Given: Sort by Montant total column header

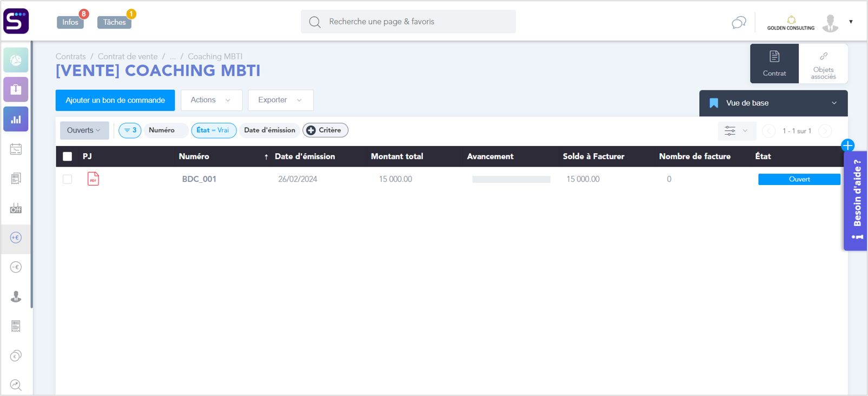Looking at the screenshot, I should (397, 156).
